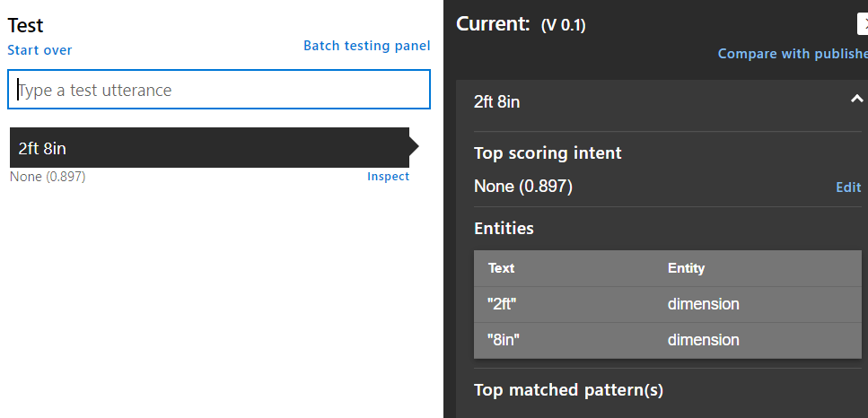The height and width of the screenshot is (418, 868).
Task: Click the "2ft" entity text cell
Action: click(x=502, y=304)
